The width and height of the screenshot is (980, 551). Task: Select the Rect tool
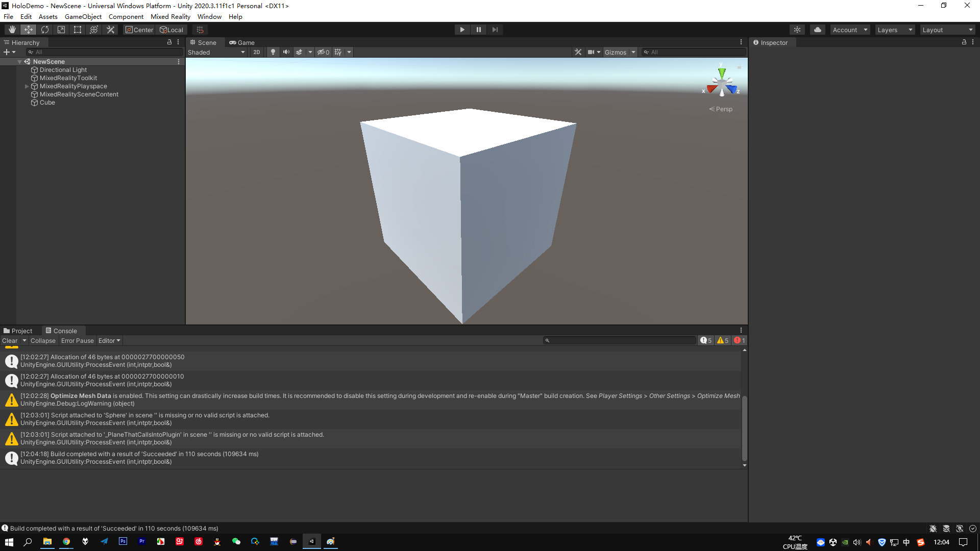tap(77, 29)
